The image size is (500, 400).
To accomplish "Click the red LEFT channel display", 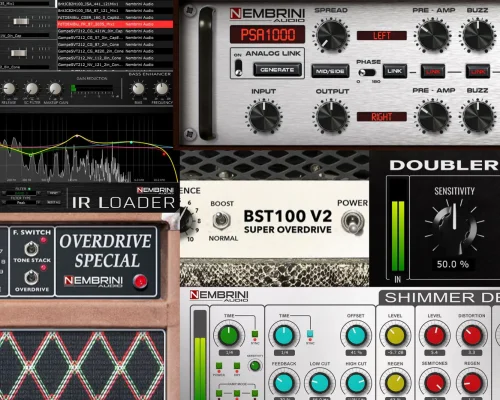I will click(382, 35).
